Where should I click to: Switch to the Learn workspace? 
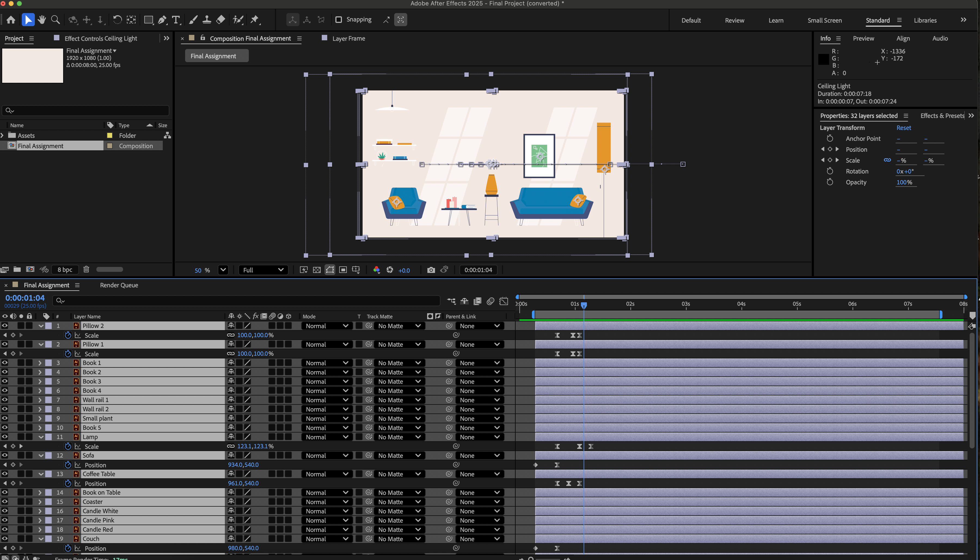[776, 20]
